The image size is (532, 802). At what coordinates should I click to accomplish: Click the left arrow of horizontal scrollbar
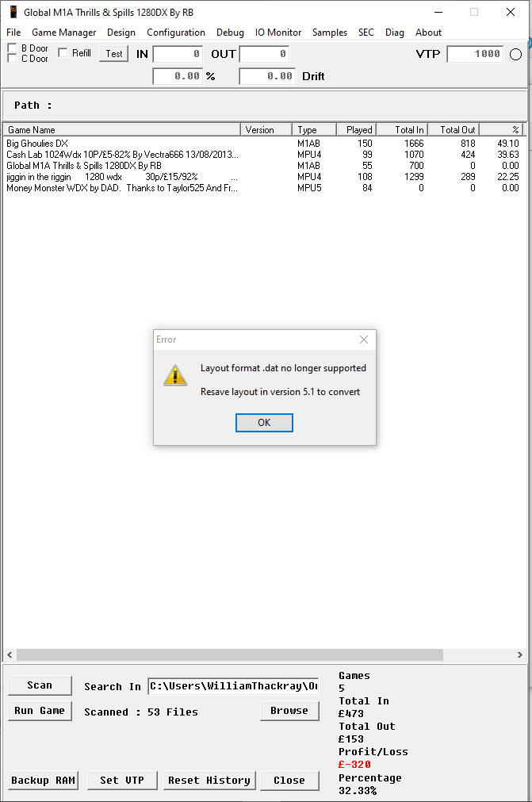(10, 654)
